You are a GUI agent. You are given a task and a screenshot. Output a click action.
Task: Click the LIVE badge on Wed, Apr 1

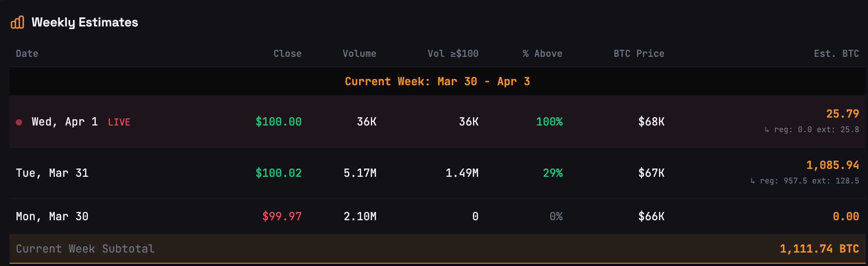[x=119, y=122]
